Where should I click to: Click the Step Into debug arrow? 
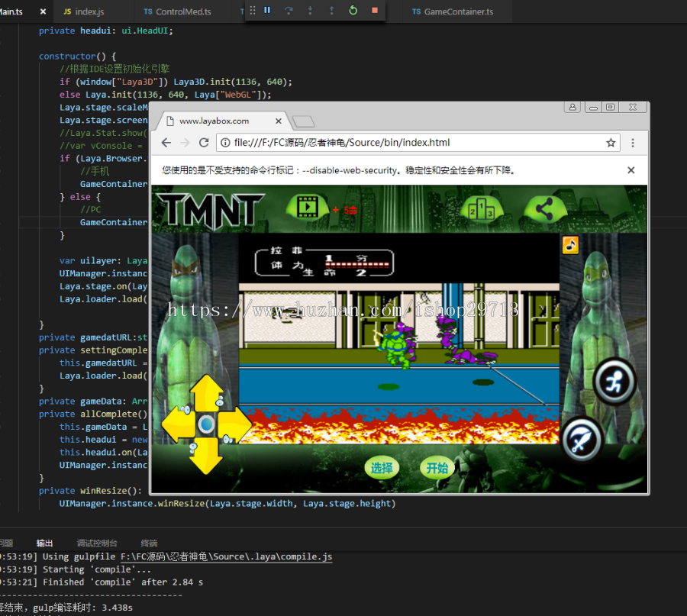click(x=310, y=11)
